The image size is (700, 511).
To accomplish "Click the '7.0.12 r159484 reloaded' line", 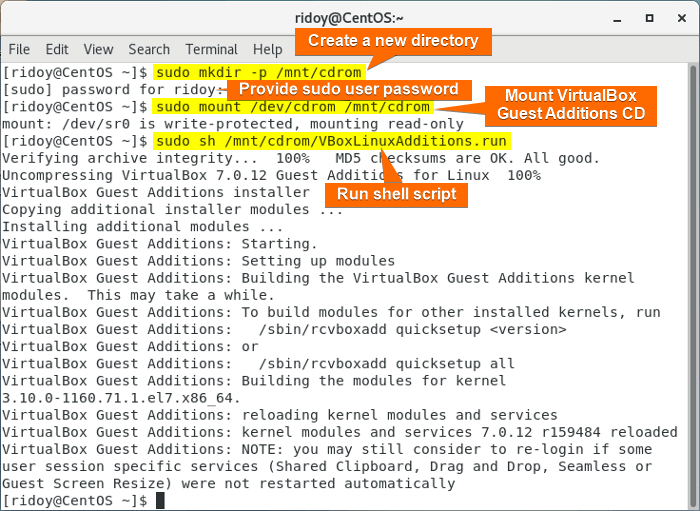I will pyautogui.click(x=340, y=432).
